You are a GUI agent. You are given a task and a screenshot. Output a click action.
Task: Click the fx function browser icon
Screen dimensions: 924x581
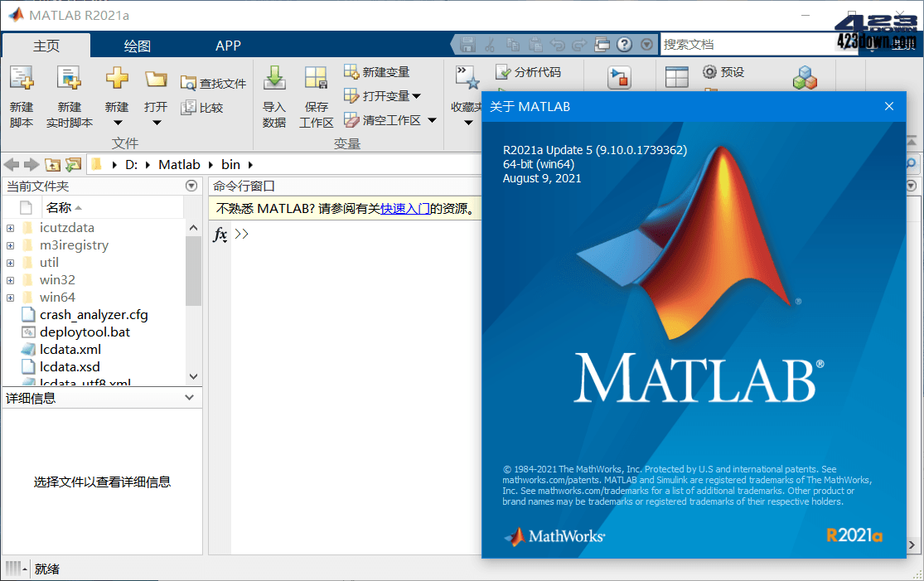point(220,235)
